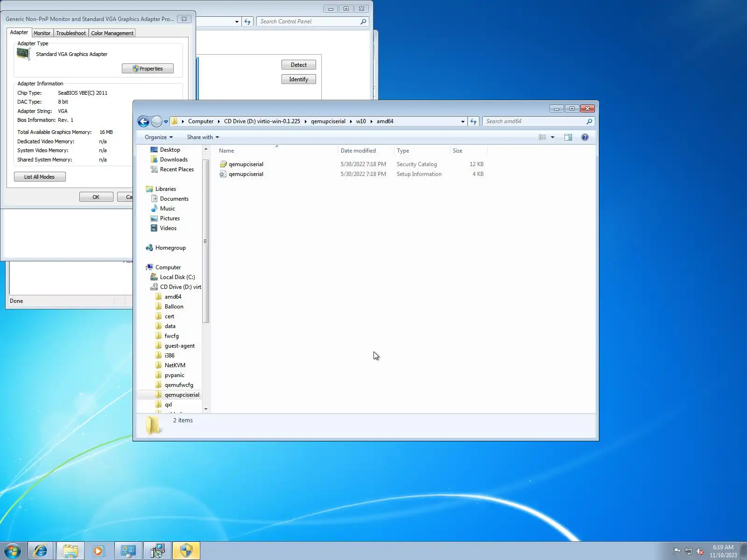
Task: Click the Search Control Panel field
Action: pyautogui.click(x=309, y=21)
